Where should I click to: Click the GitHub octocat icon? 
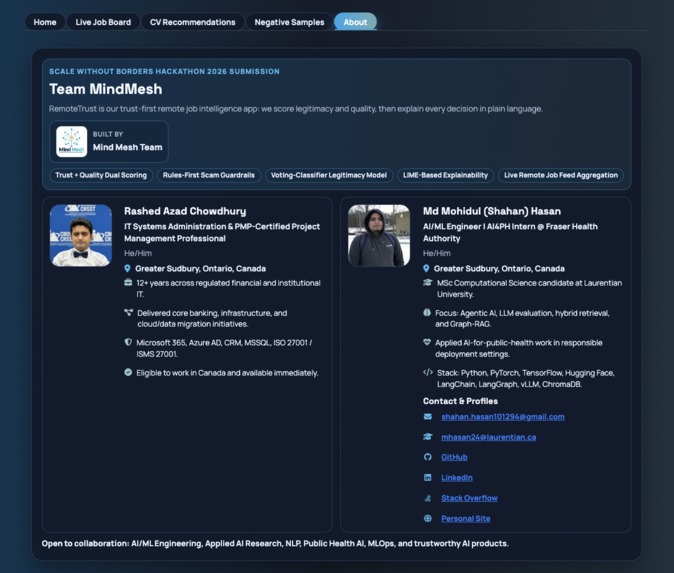coord(428,457)
